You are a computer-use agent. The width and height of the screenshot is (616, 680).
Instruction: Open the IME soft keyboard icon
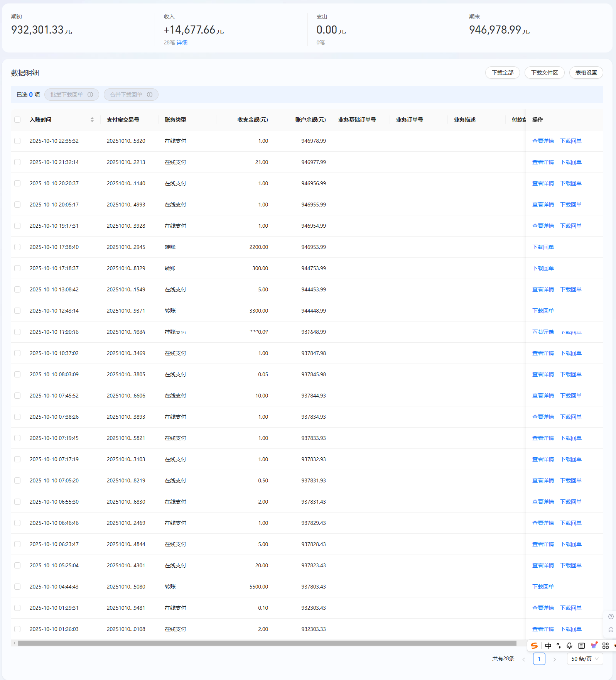coord(582,646)
